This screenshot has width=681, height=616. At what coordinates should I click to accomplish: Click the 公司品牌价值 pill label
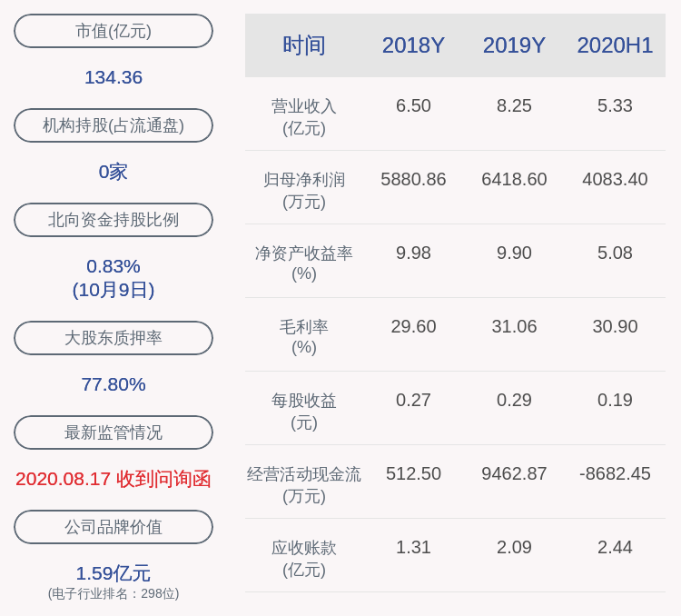(113, 527)
